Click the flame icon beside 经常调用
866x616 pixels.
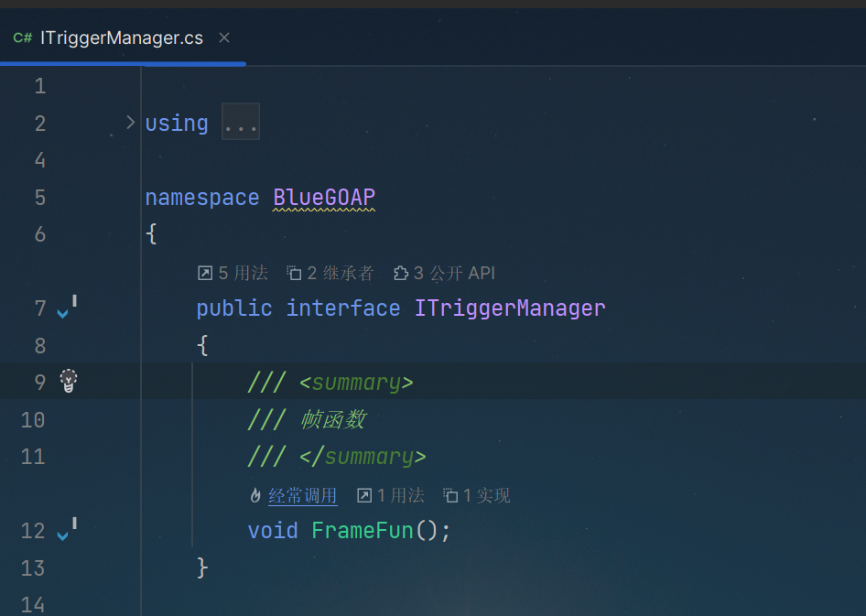(x=255, y=495)
